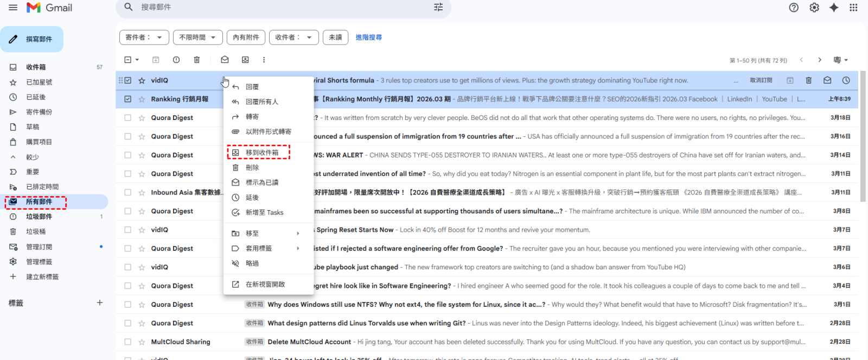Choose 略過 in context menu

(269, 263)
